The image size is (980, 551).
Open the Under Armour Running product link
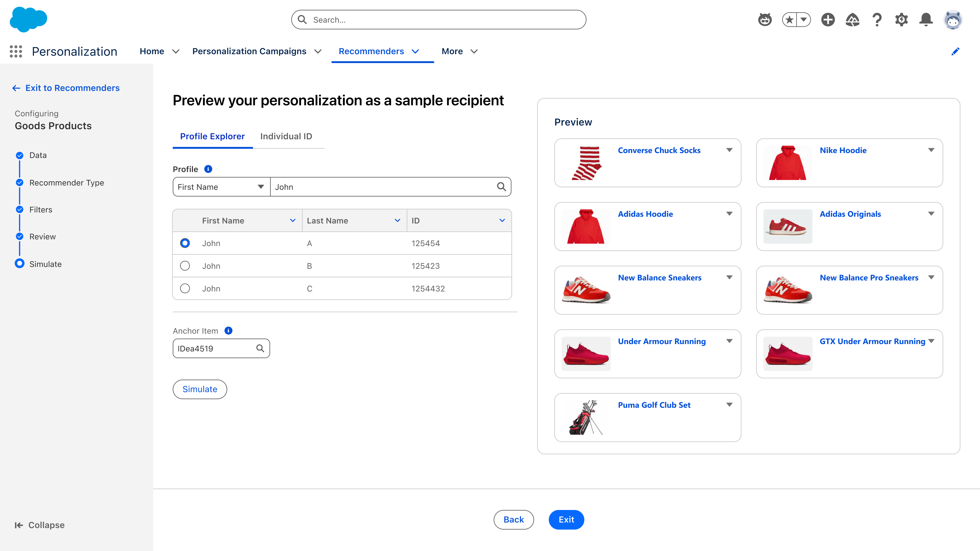(x=661, y=342)
